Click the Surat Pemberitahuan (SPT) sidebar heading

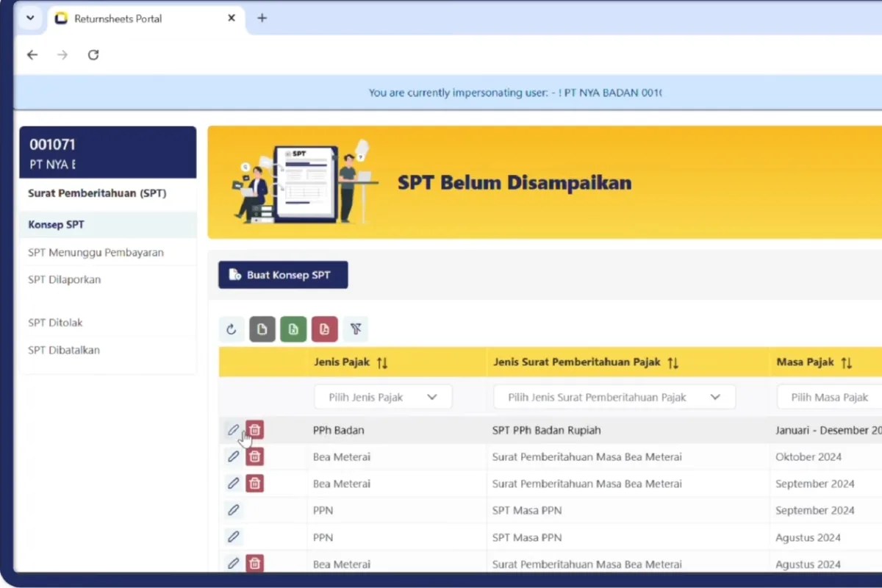[97, 193]
